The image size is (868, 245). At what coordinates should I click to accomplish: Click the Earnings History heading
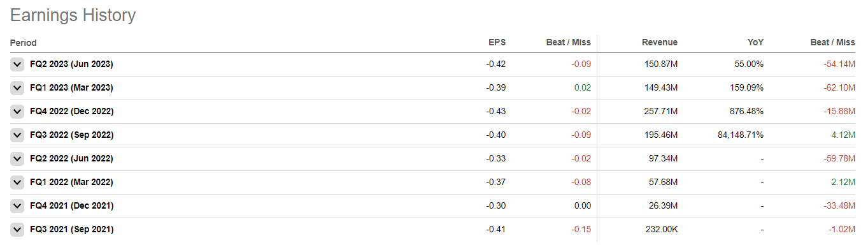click(x=73, y=15)
